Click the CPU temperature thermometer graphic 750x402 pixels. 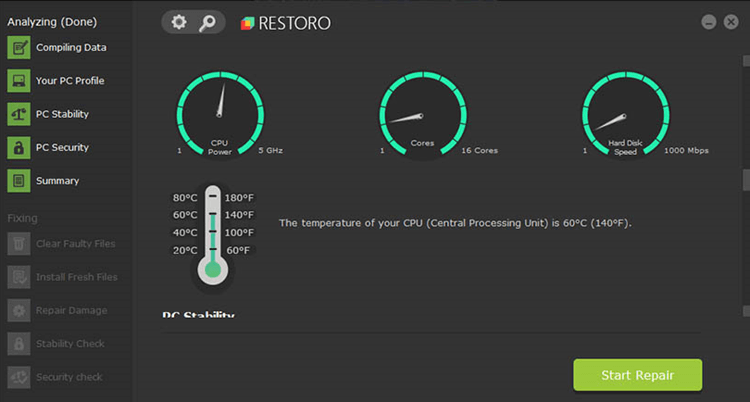[x=213, y=237]
